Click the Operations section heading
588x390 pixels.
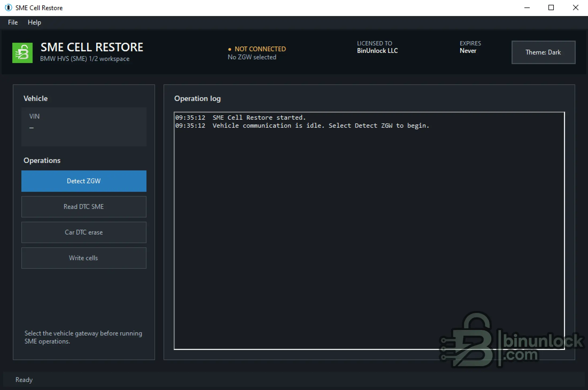tap(42, 161)
